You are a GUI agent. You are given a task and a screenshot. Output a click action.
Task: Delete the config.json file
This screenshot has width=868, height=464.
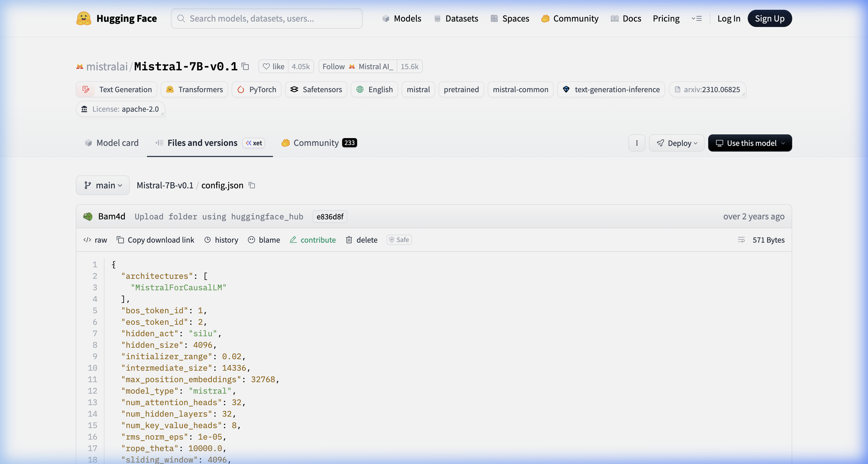pyautogui.click(x=362, y=240)
